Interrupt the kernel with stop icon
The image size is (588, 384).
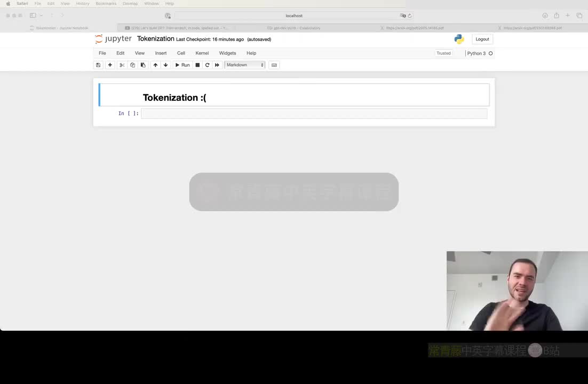197,65
